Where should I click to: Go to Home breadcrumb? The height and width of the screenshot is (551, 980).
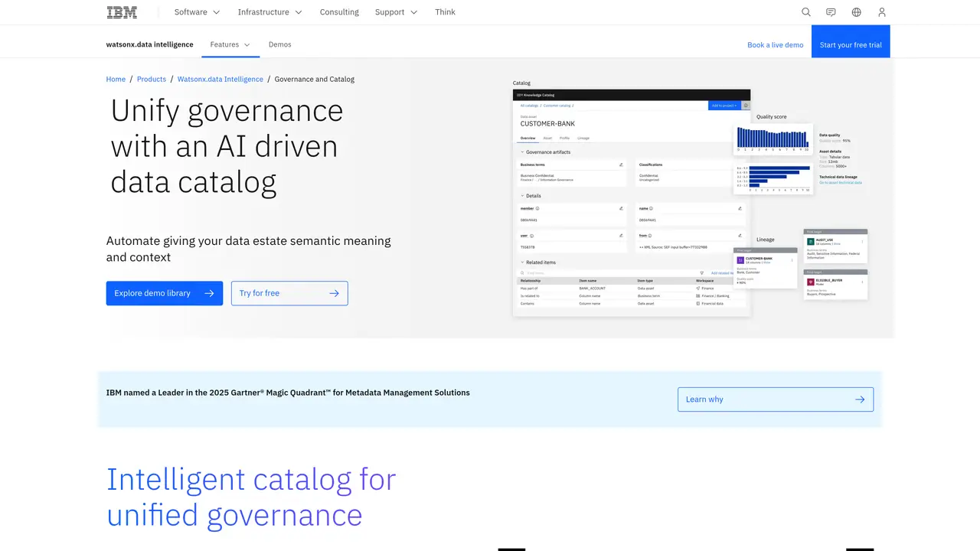click(116, 79)
